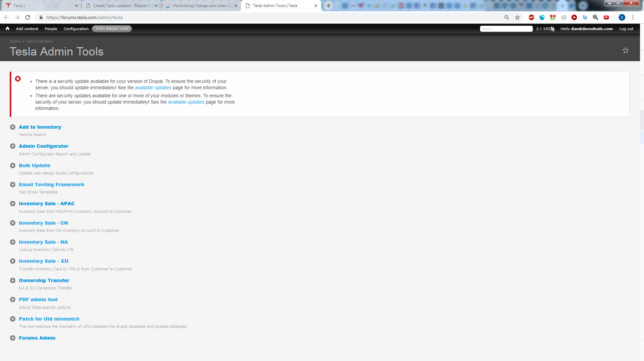Click the blue sync arrows extension
Viewport: 644px width, 361px height.
(x=585, y=17)
